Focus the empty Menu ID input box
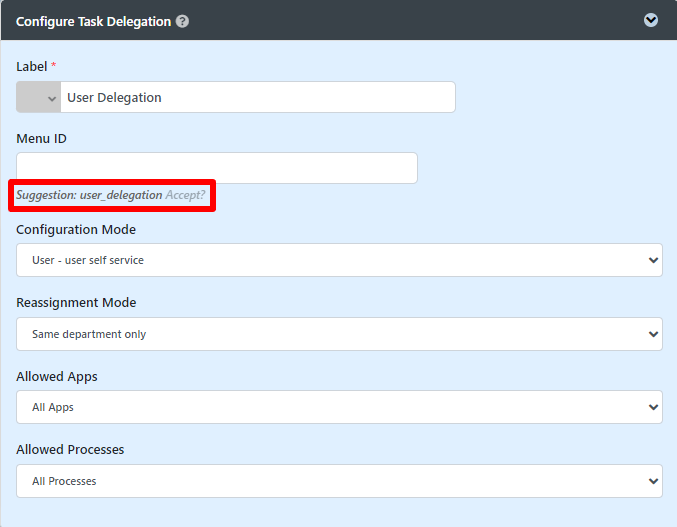677x527 pixels. click(x=216, y=168)
